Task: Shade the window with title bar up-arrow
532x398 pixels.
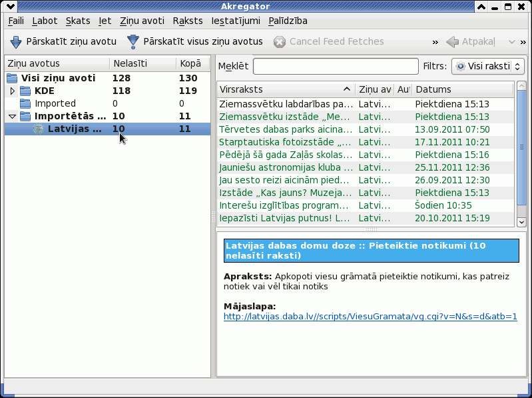Action: (x=481, y=7)
